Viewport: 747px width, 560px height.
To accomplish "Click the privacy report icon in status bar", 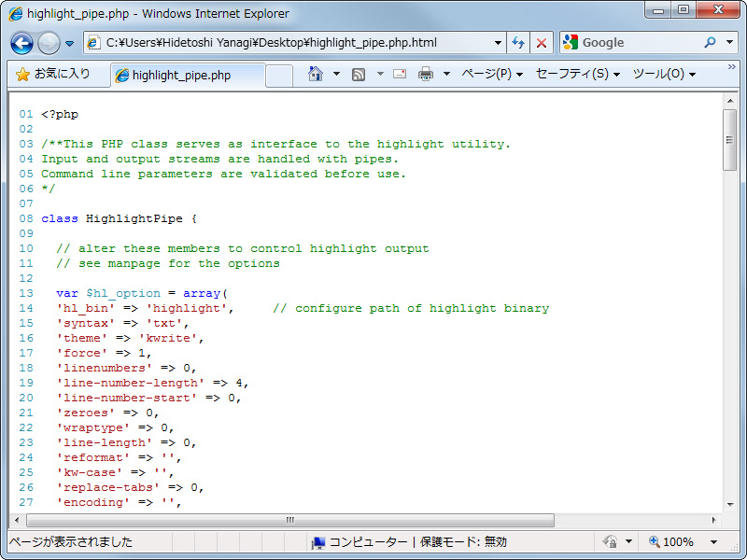I will 610,542.
